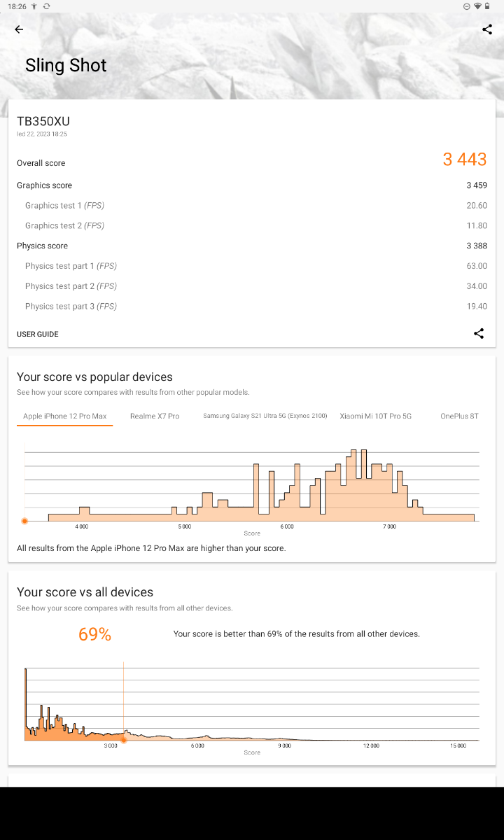Viewport: 504px width, 840px height.
Task: Tap the back arrow icon
Action: click(x=19, y=29)
